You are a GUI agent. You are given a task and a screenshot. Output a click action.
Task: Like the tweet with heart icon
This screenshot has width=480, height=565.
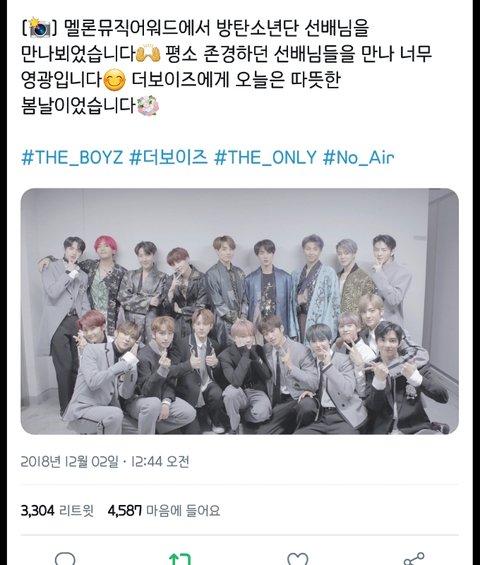[x=298, y=559]
